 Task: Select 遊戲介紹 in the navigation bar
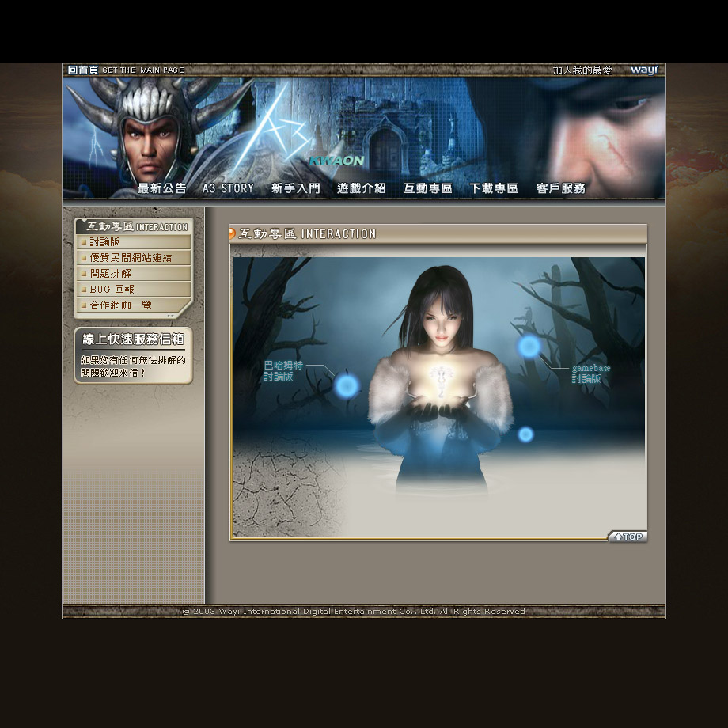pos(361,188)
